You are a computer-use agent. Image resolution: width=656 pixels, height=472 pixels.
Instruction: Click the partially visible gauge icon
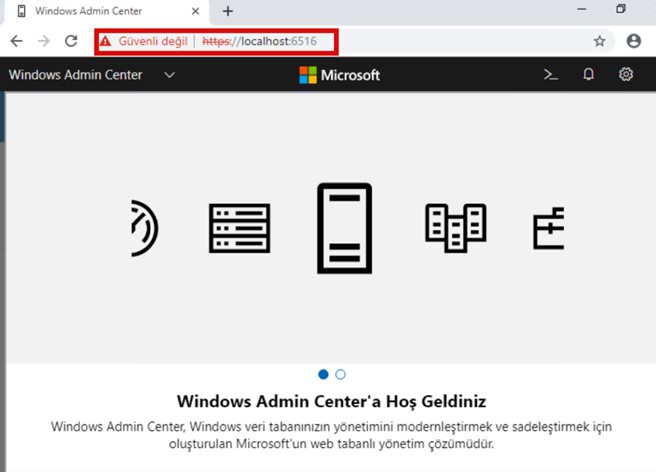pyautogui.click(x=145, y=228)
